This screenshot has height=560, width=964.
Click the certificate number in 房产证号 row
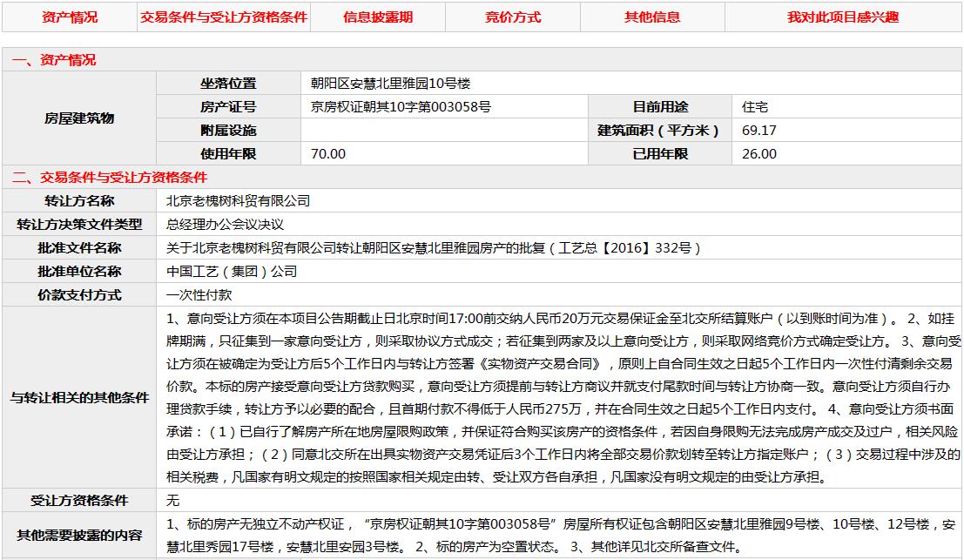(401, 107)
